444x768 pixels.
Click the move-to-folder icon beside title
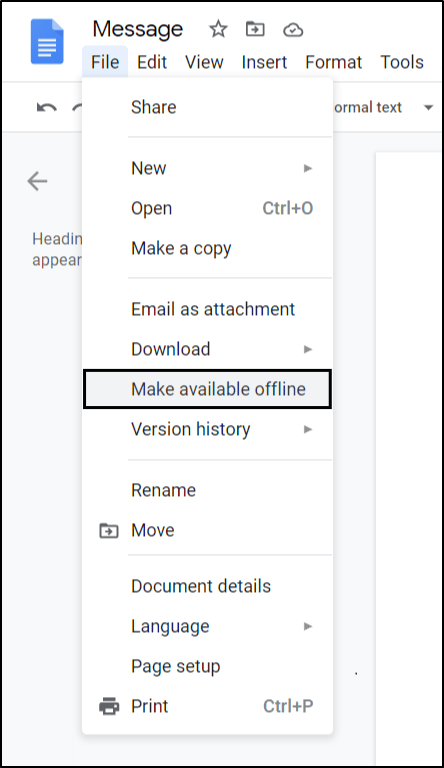255,29
